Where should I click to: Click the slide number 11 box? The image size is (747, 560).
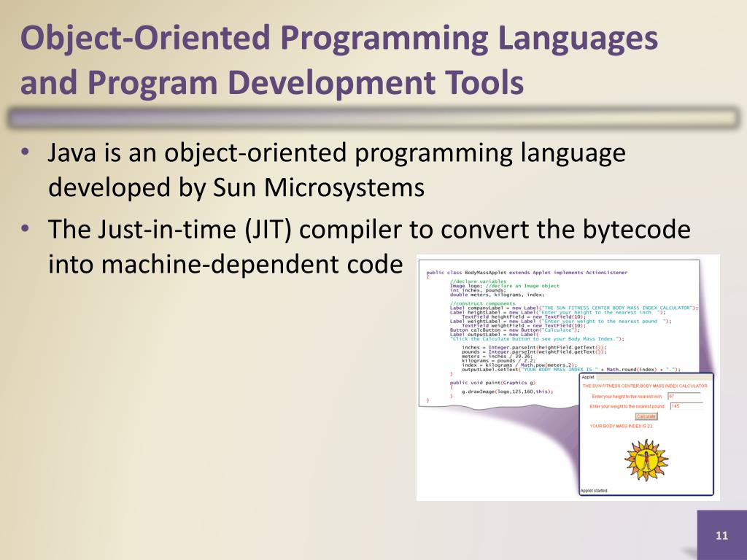[721, 535]
